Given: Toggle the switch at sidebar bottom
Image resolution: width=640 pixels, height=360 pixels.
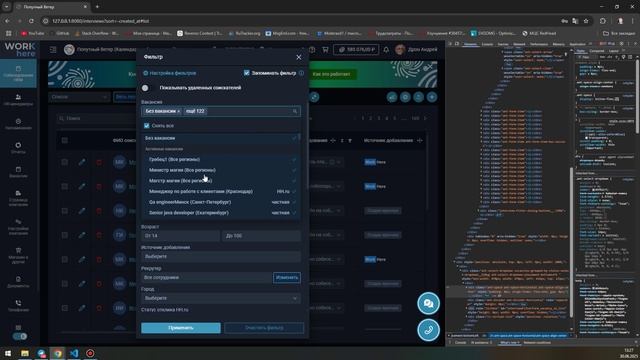Looking at the screenshot, I should (20, 336).
